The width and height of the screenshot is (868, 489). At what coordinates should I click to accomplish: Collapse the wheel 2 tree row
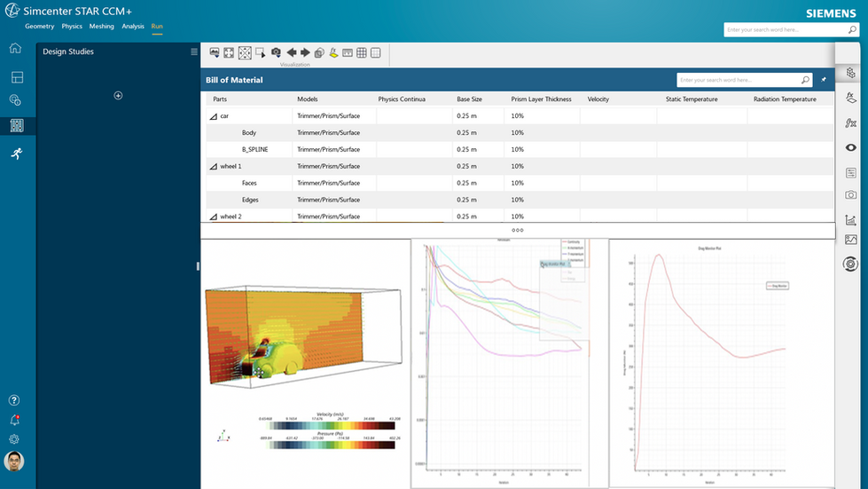(x=213, y=217)
